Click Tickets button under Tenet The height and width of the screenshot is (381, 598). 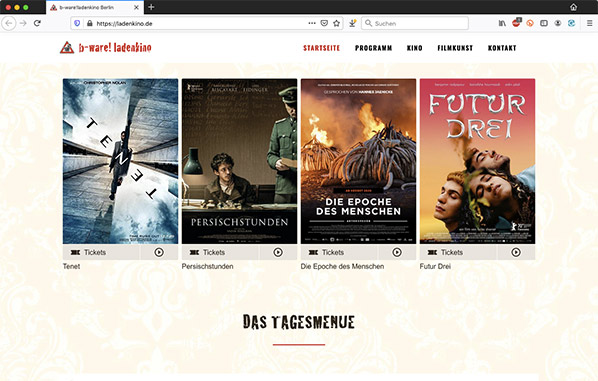pos(101,252)
